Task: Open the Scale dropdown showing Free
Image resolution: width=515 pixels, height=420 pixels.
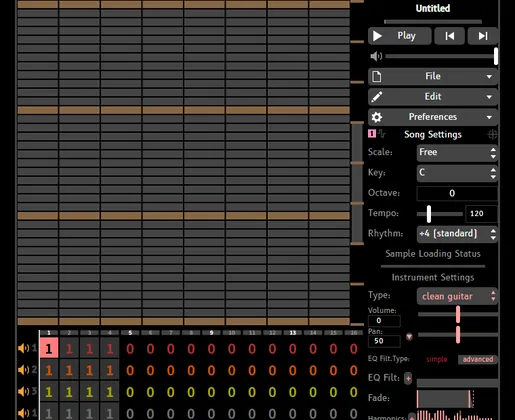Action: 457,153
